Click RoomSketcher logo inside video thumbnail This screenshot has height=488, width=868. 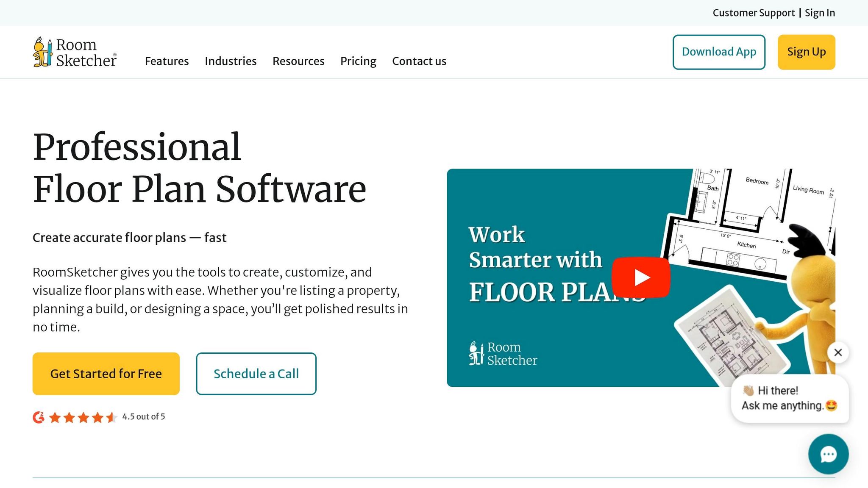click(503, 354)
